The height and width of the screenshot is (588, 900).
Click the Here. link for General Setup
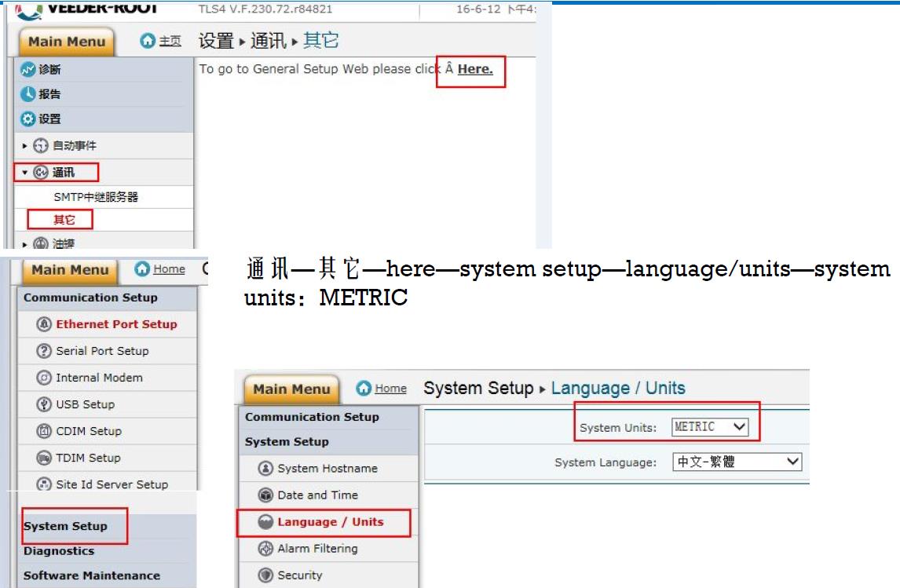[475, 69]
